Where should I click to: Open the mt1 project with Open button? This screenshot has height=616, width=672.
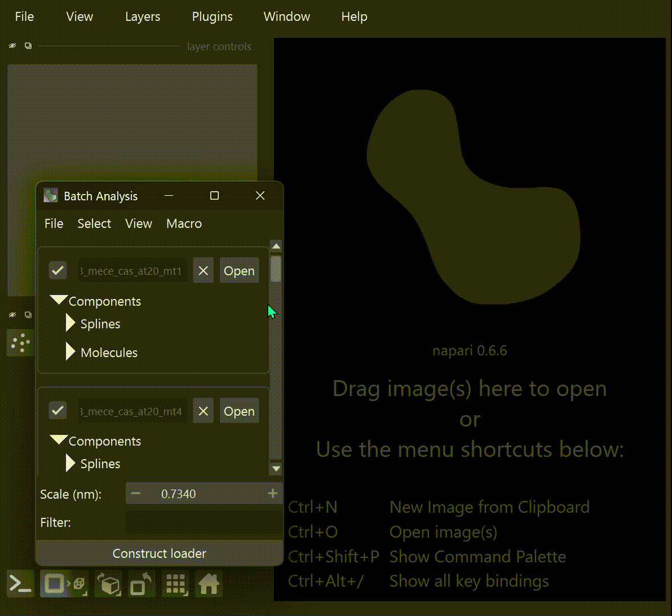click(239, 271)
